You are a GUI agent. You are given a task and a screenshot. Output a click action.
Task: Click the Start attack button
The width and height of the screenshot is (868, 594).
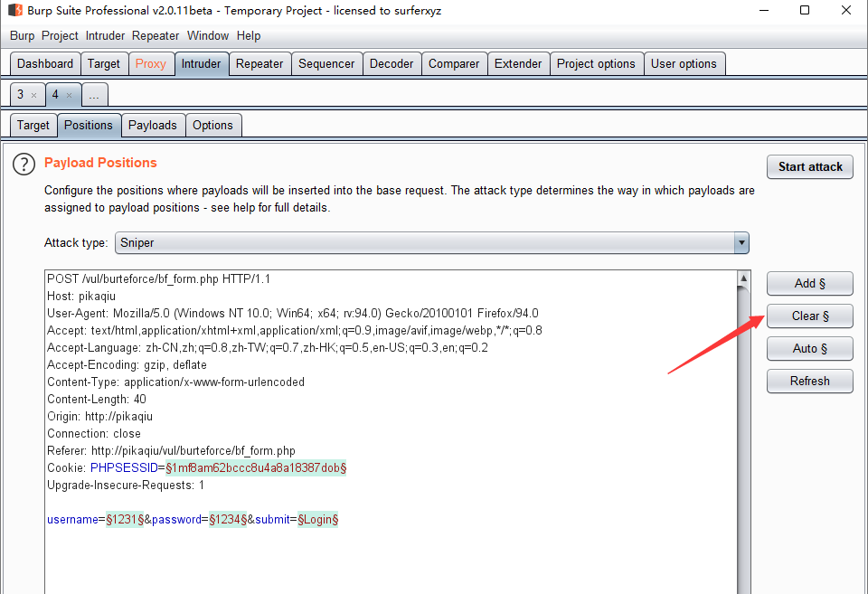tap(810, 167)
